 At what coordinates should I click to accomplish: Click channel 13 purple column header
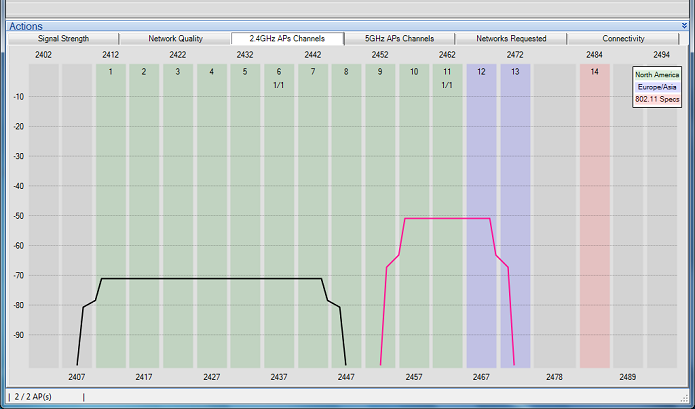[x=515, y=71]
